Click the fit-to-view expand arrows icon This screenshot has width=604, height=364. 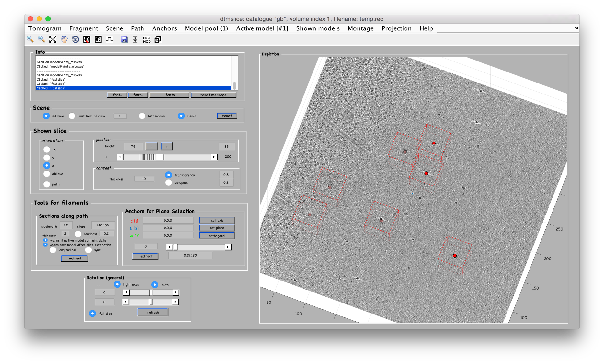[x=53, y=39]
